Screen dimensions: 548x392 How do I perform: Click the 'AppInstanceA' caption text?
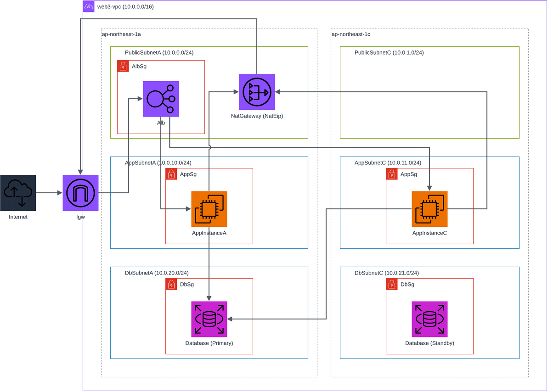[209, 233]
